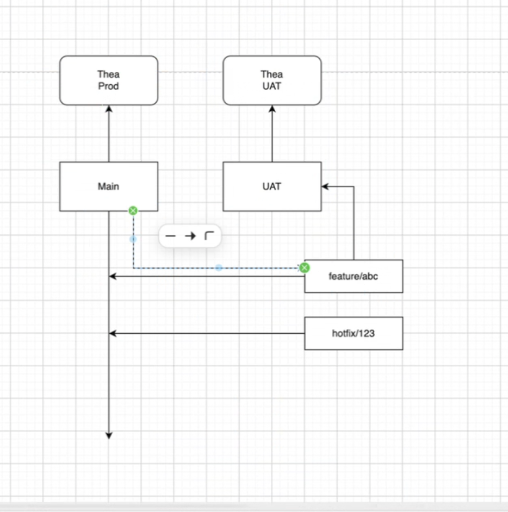508x512 pixels.
Task: Select the Thea Prod rounded box
Action: click(x=109, y=80)
